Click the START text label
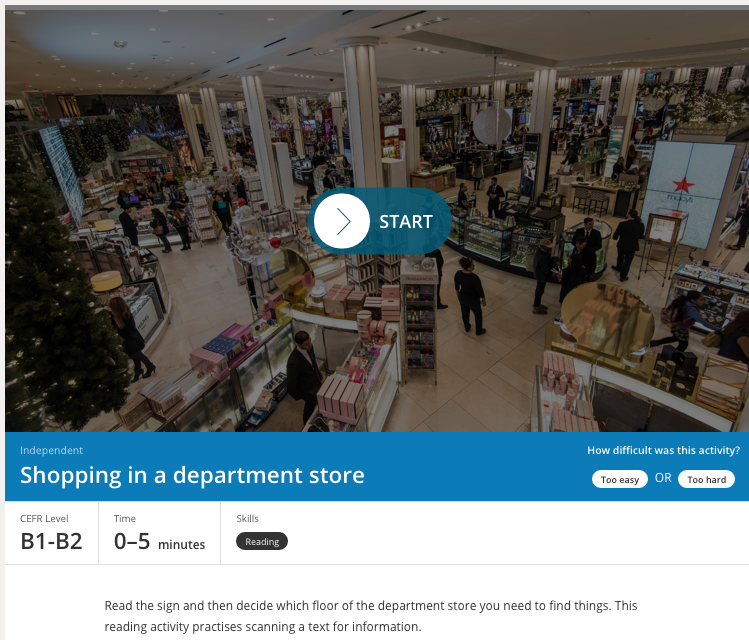This screenshot has height=640, width=749. 406,222
